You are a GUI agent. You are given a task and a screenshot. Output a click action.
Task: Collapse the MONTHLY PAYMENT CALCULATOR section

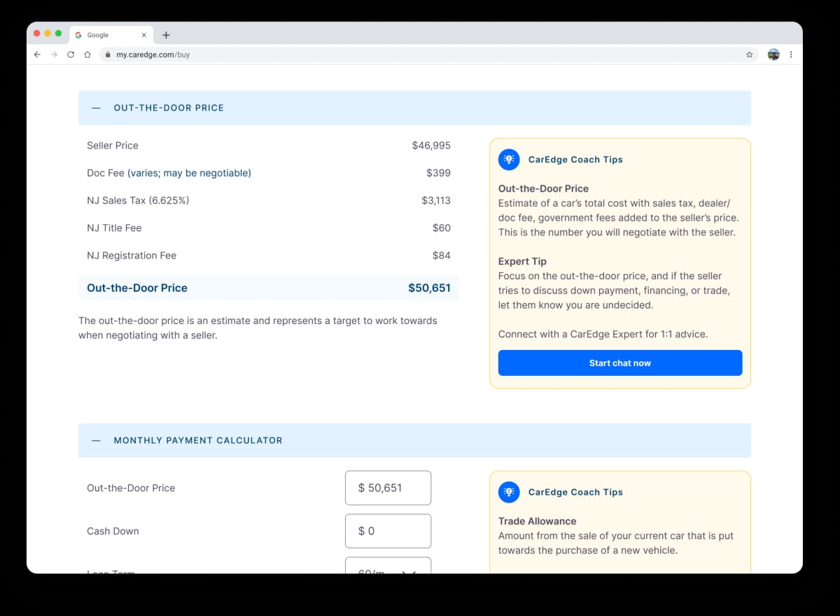pyautogui.click(x=96, y=440)
